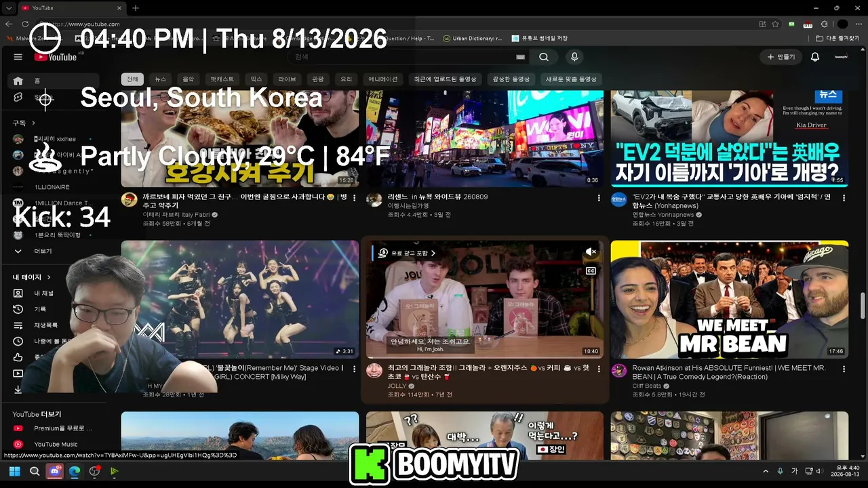Open the Mr Bean reaction video thumbnail

[x=730, y=300]
